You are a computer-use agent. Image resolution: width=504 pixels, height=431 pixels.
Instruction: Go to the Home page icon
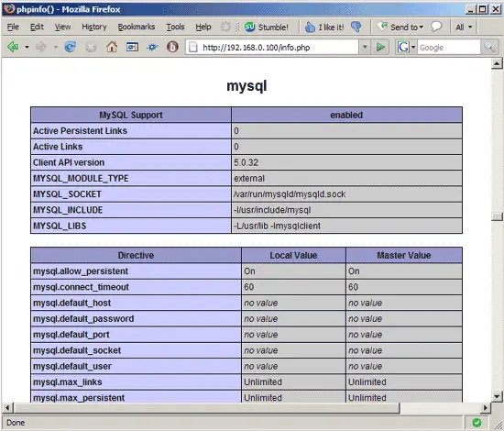pyautogui.click(x=112, y=48)
